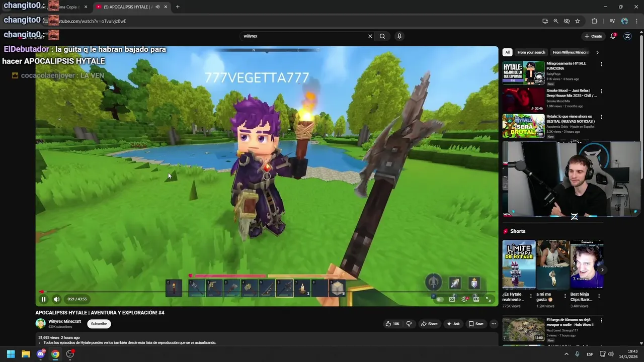Image resolution: width=644 pixels, height=362 pixels.
Task: Show next filter chips arrow
Action: pyautogui.click(x=597, y=52)
